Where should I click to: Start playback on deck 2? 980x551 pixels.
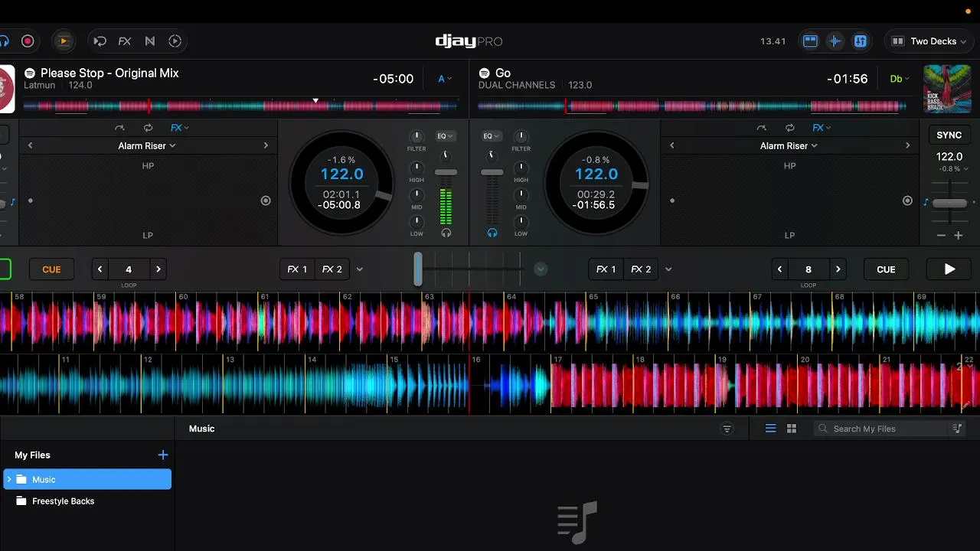click(949, 269)
